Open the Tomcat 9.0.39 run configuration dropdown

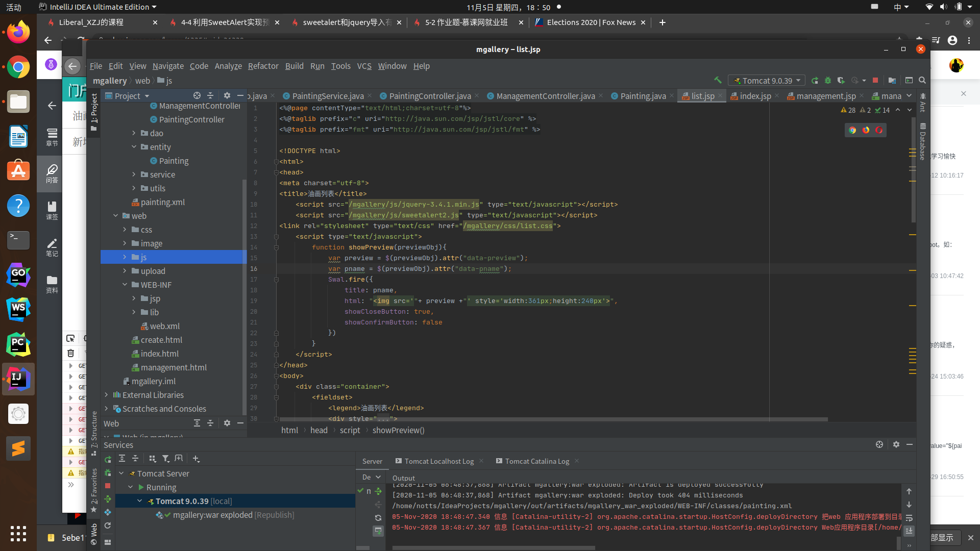[x=767, y=81]
